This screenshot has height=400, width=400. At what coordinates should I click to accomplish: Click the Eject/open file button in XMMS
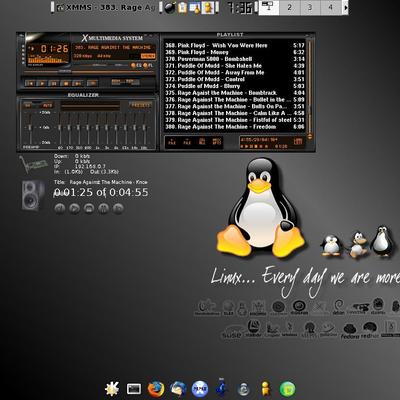coord(92,83)
